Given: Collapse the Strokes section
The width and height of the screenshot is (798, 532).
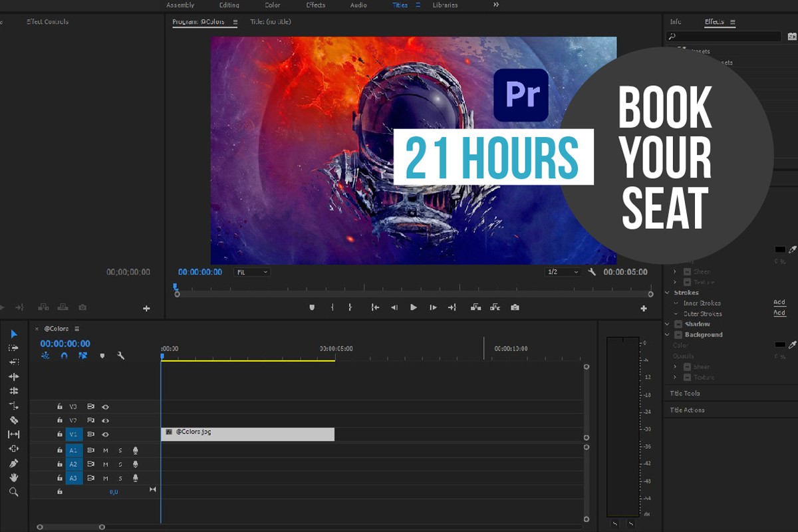Looking at the screenshot, I should (668, 293).
